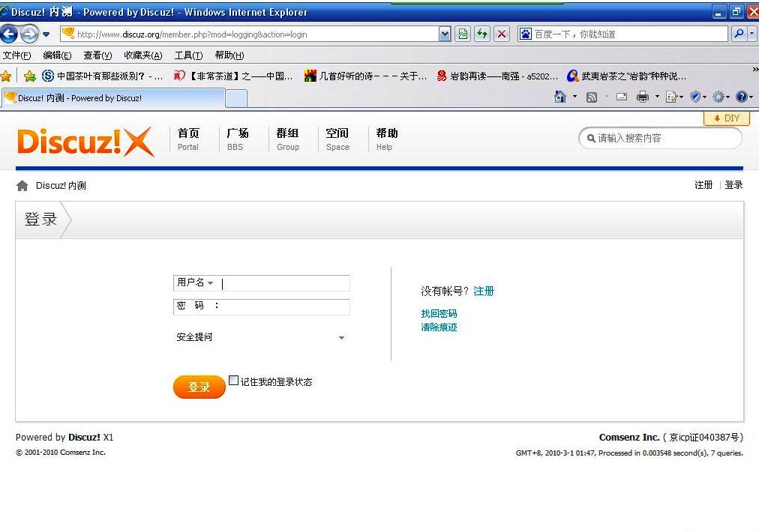
Task: Open the 工具(T) menu
Action: [x=188, y=55]
